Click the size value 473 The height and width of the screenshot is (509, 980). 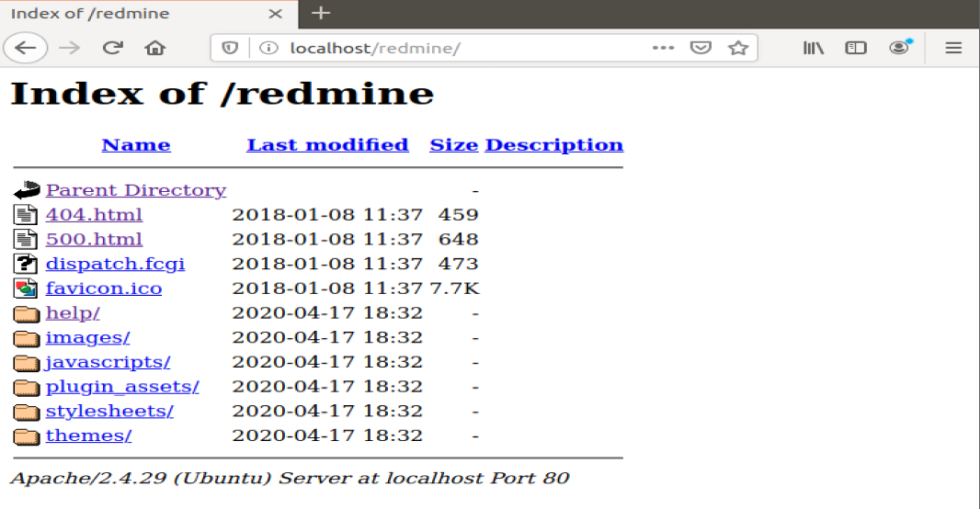click(458, 264)
